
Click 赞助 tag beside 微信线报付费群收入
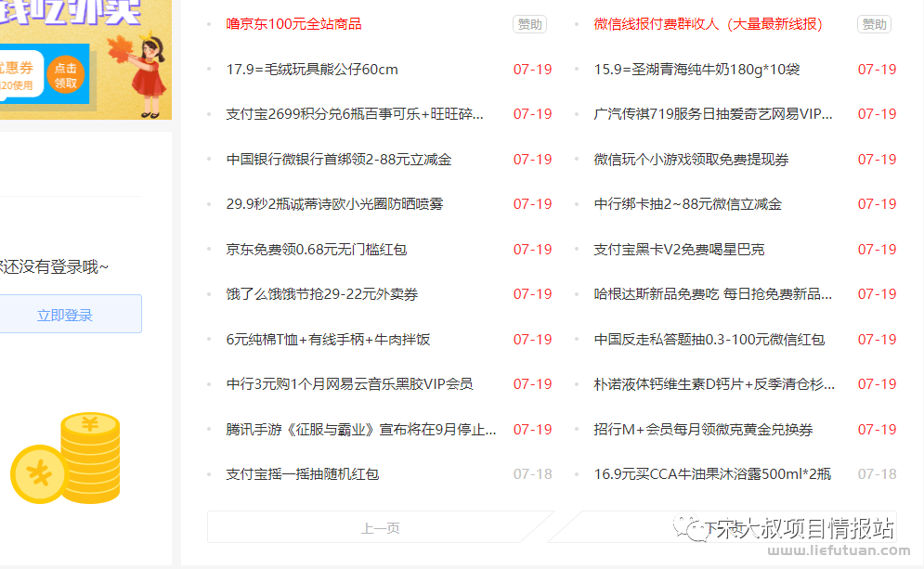(x=873, y=24)
